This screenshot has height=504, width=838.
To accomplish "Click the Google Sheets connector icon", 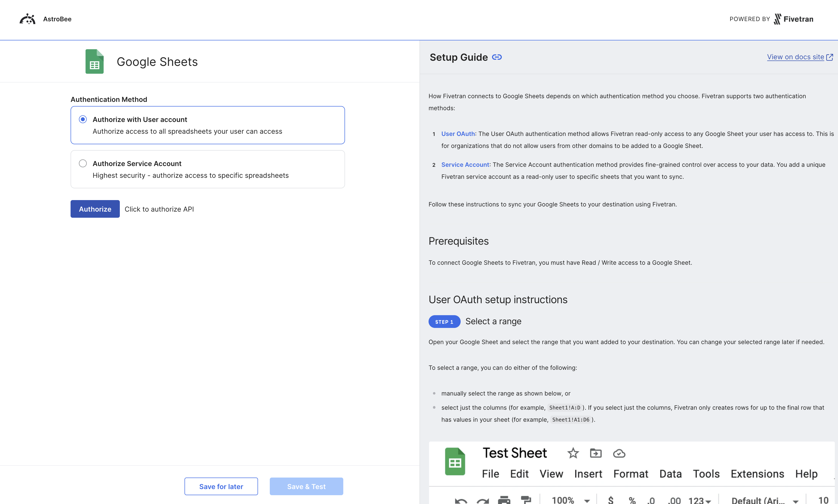I will pyautogui.click(x=95, y=61).
